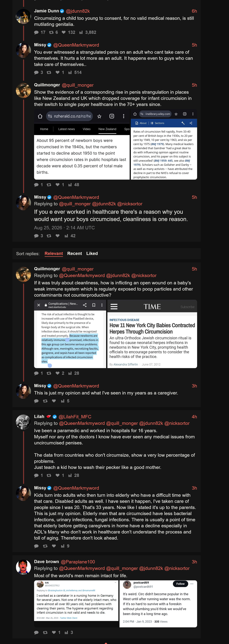Retweet Quillmonger's New Zealand evidence post
The width and height of the screenshot is (229, 644).
tap(49, 185)
